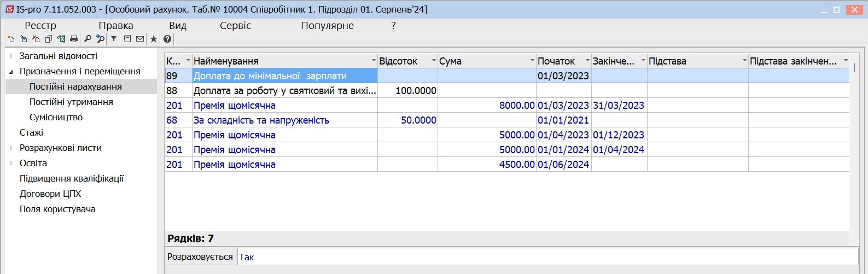Open the Популярне menu
This screenshot has width=868, height=274.
point(327,25)
